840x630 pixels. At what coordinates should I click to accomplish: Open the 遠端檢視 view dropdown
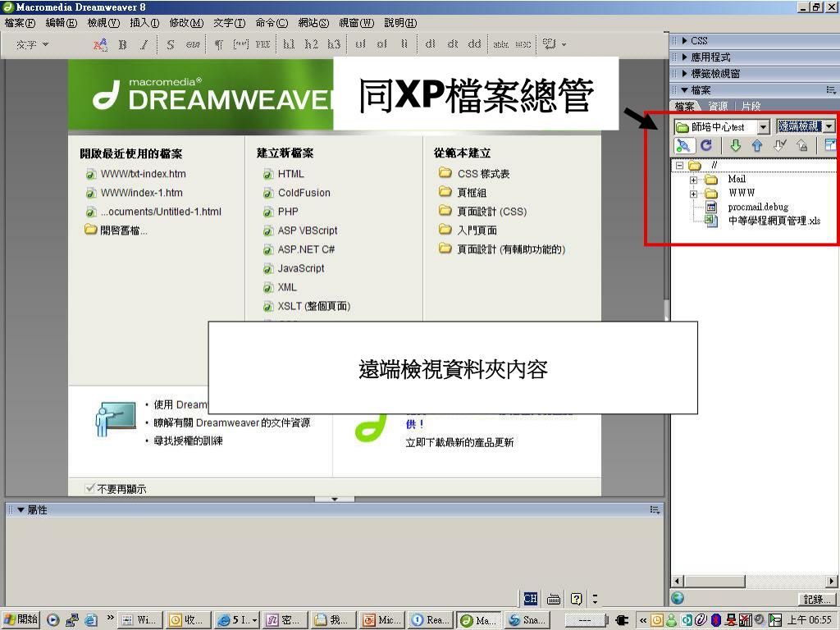tap(829, 126)
